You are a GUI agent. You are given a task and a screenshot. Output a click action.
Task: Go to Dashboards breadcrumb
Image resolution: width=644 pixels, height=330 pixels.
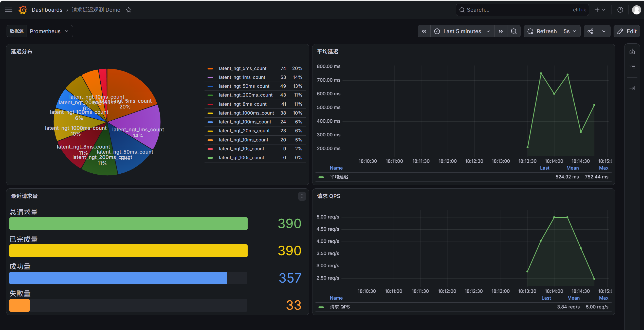click(x=47, y=10)
